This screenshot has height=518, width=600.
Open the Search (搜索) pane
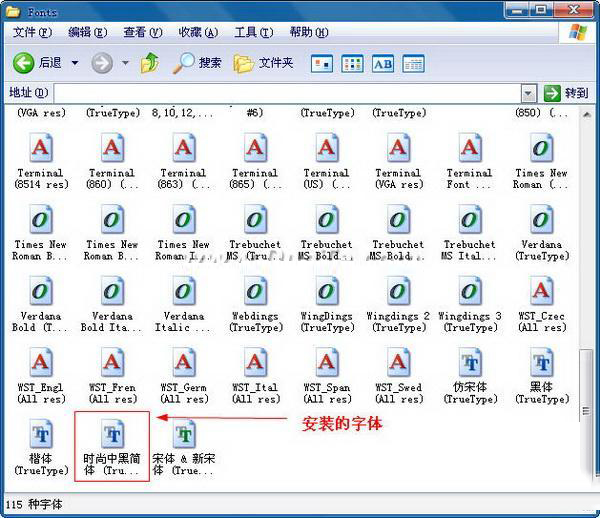[x=197, y=63]
